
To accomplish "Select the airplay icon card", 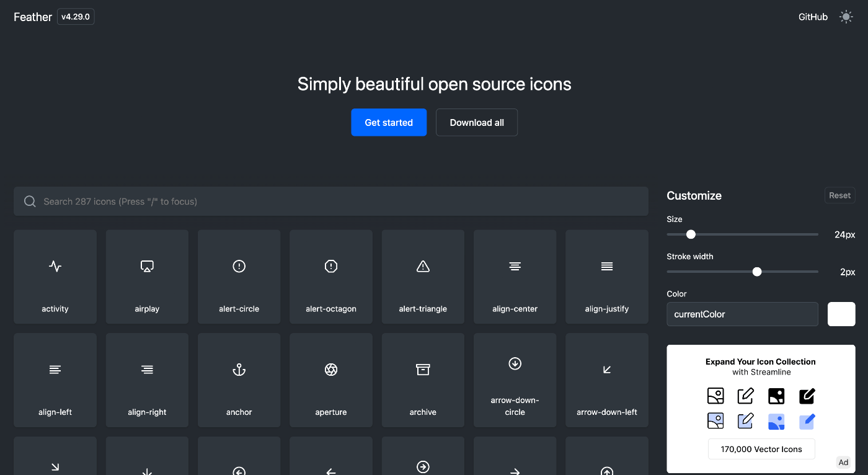I will 147,277.
